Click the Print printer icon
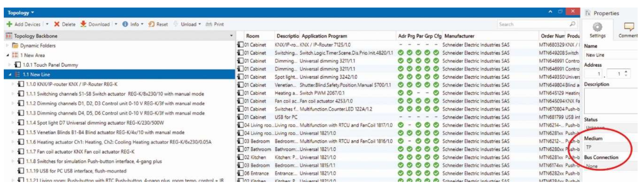The image size is (644, 191). click(208, 24)
